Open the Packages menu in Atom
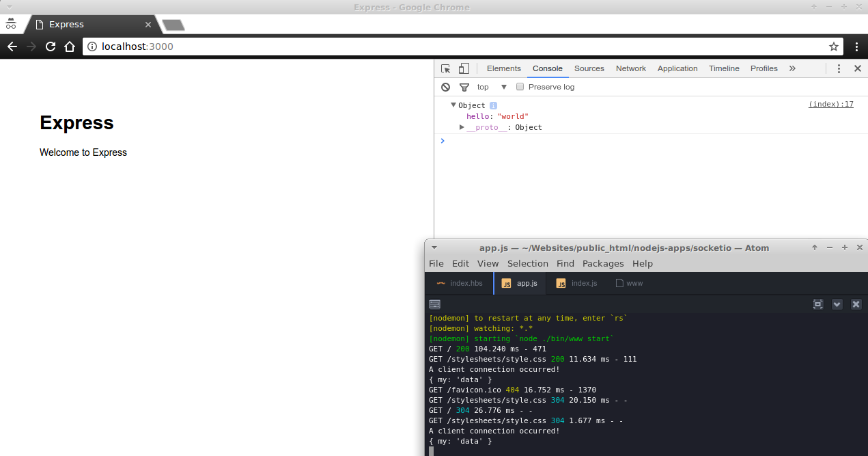This screenshot has width=868, height=456. pyautogui.click(x=603, y=263)
